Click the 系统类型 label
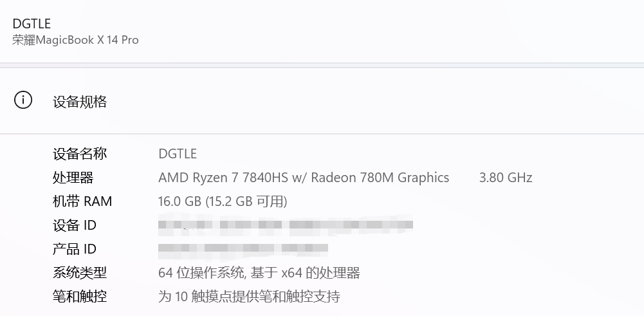The image size is (644, 316). point(80,273)
